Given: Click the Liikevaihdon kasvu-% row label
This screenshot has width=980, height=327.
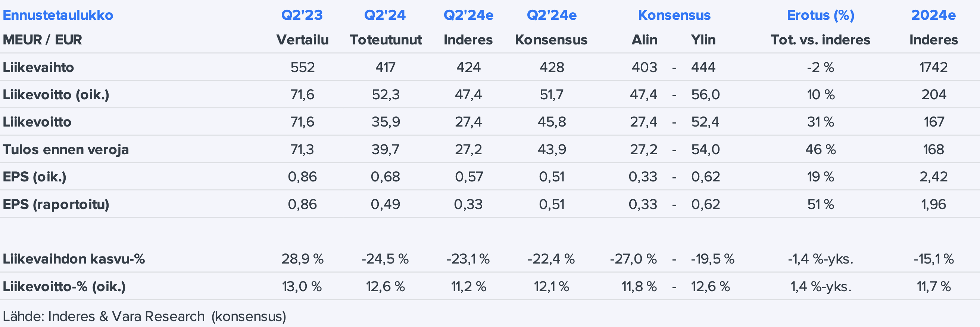Looking at the screenshot, I should (74, 259).
